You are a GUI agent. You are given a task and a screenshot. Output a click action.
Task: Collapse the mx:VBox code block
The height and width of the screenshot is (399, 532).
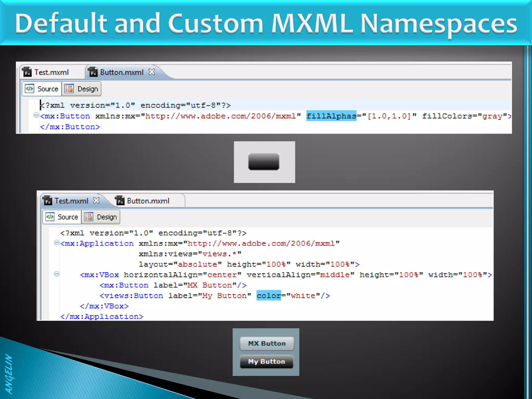(56, 274)
